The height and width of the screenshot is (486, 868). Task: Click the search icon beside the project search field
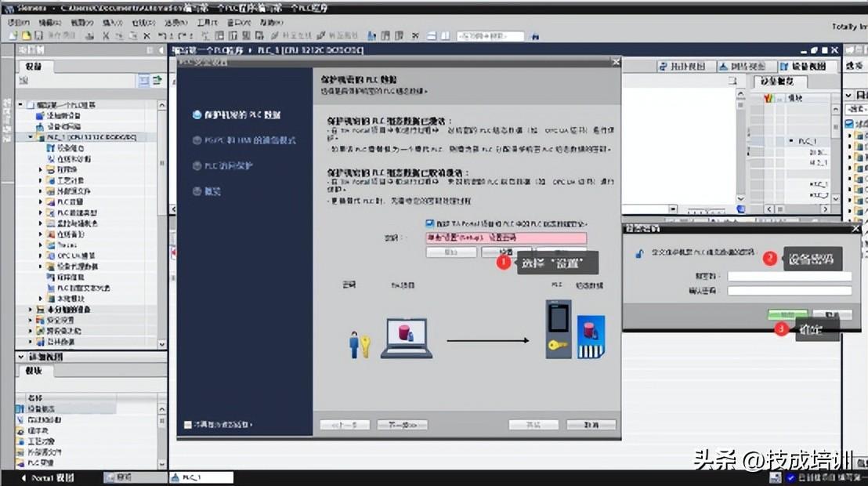pos(535,36)
